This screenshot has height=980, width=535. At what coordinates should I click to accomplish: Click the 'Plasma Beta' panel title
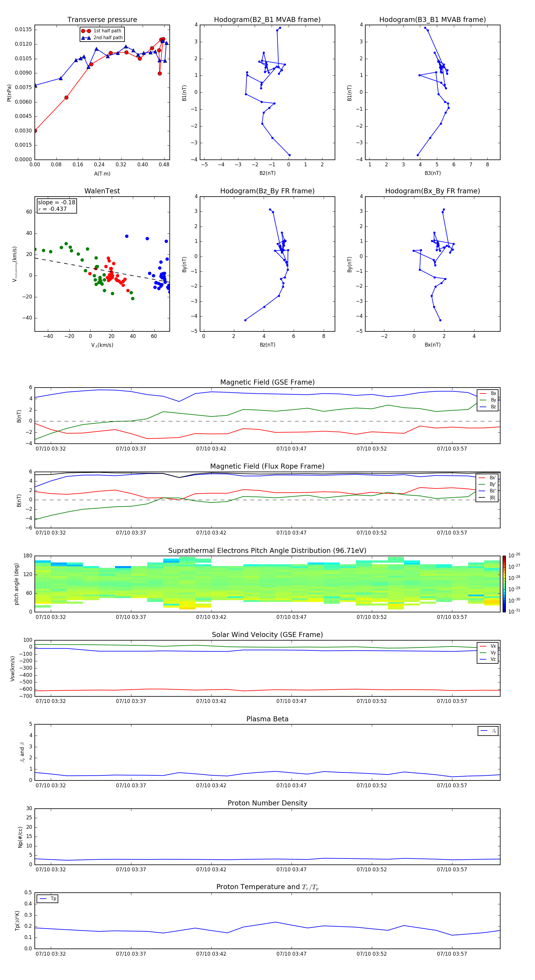click(267, 719)
